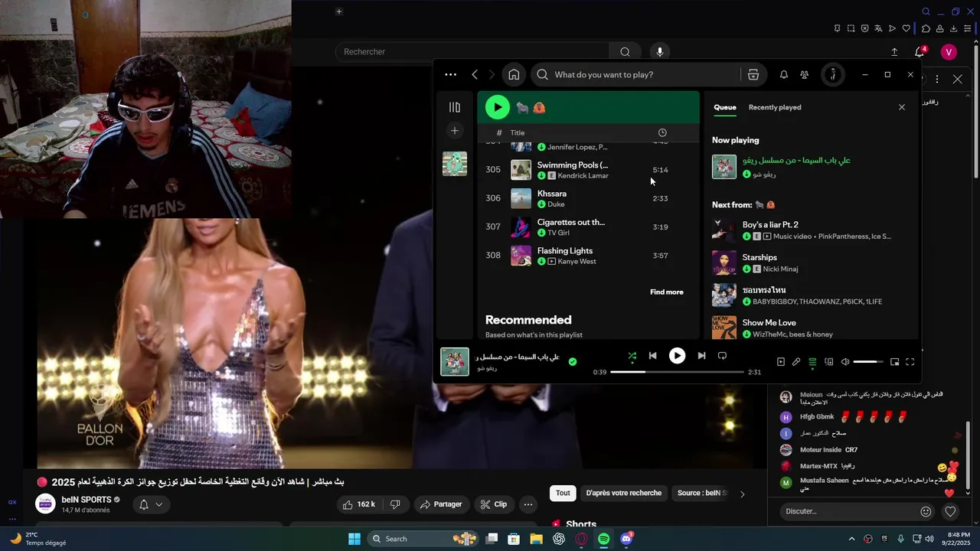Open Spotify What's New bell

click(784, 74)
